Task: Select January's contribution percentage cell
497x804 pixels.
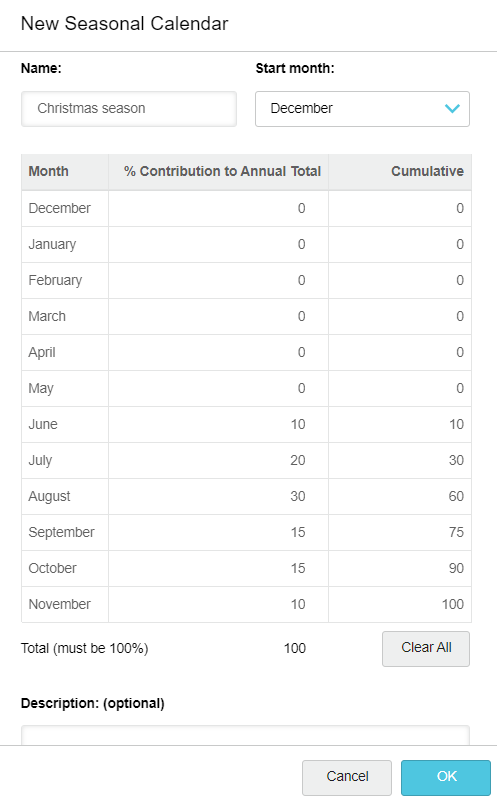Action: pos(218,245)
